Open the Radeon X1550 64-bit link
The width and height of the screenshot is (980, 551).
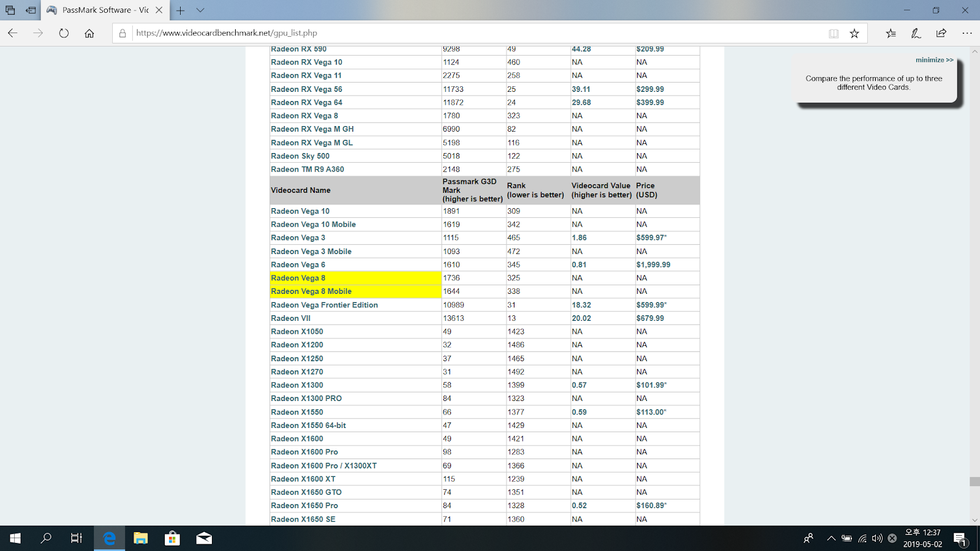pos(309,425)
